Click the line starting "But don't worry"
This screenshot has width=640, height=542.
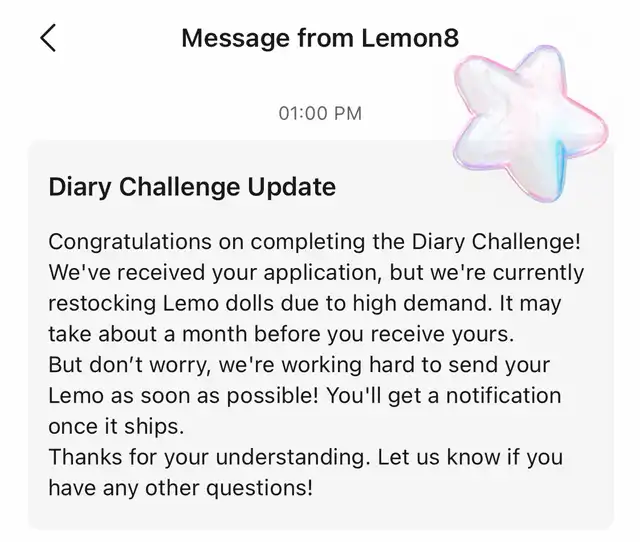(299, 365)
